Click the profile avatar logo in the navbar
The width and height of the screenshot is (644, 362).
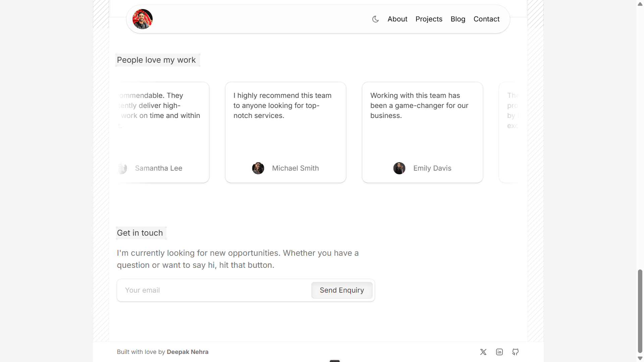(143, 19)
